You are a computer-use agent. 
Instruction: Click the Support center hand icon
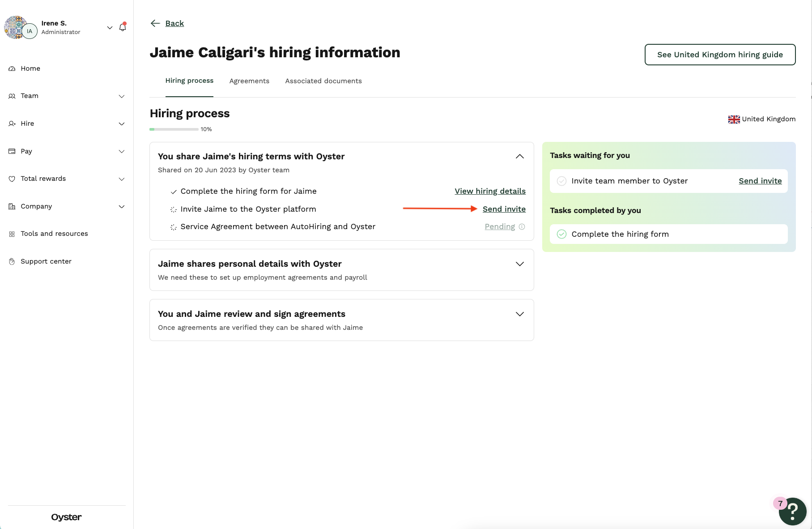[x=12, y=261]
